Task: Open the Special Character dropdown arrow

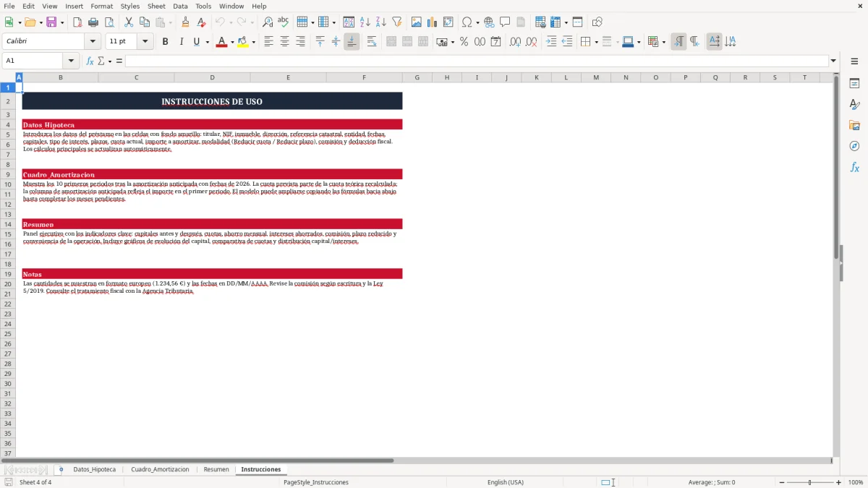Action: [477, 22]
